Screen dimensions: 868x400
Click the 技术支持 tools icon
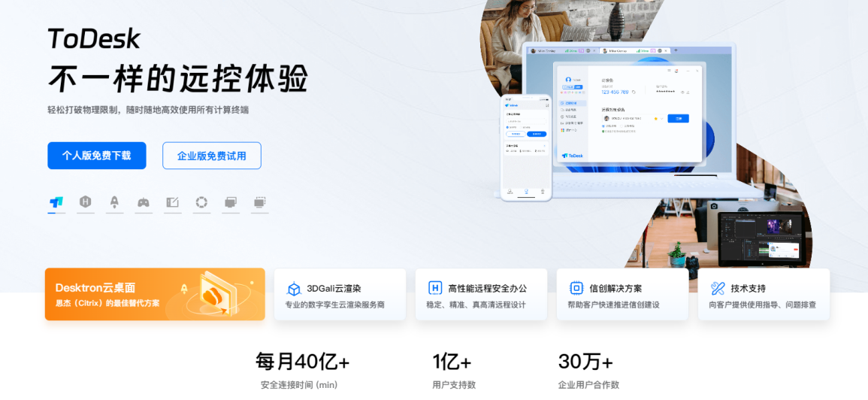tap(718, 288)
